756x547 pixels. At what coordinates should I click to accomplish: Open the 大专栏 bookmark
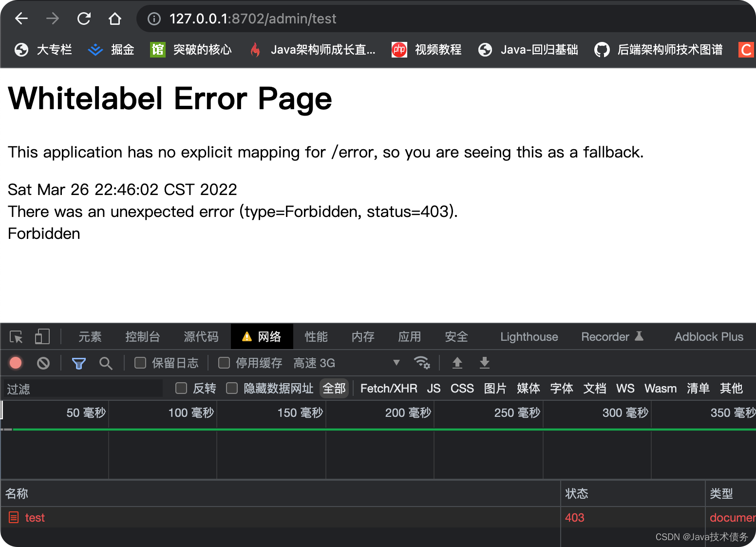pos(43,50)
